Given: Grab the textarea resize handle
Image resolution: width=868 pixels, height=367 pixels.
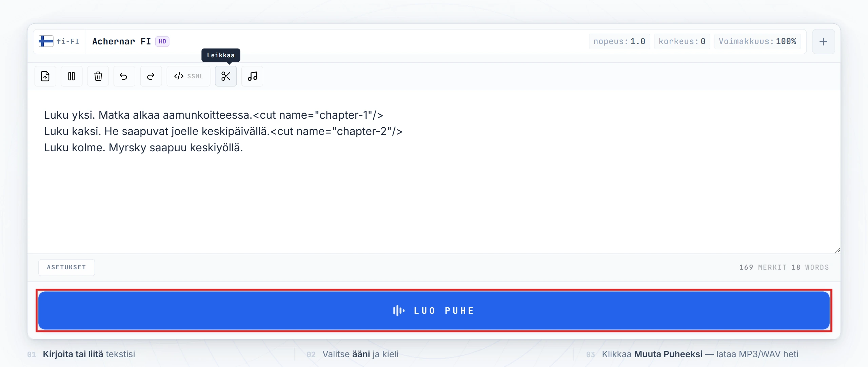Looking at the screenshot, I should tap(837, 250).
